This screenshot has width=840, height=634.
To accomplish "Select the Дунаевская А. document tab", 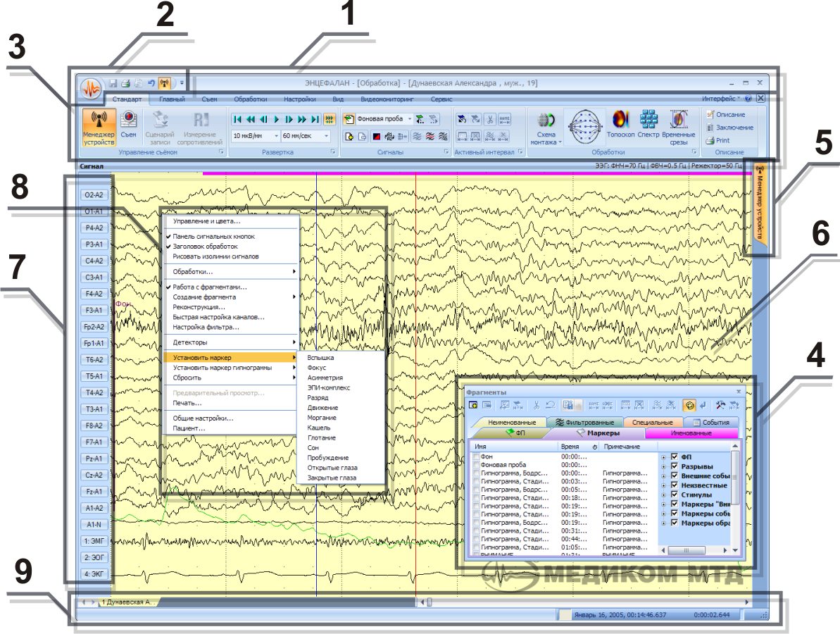I will tap(128, 602).
